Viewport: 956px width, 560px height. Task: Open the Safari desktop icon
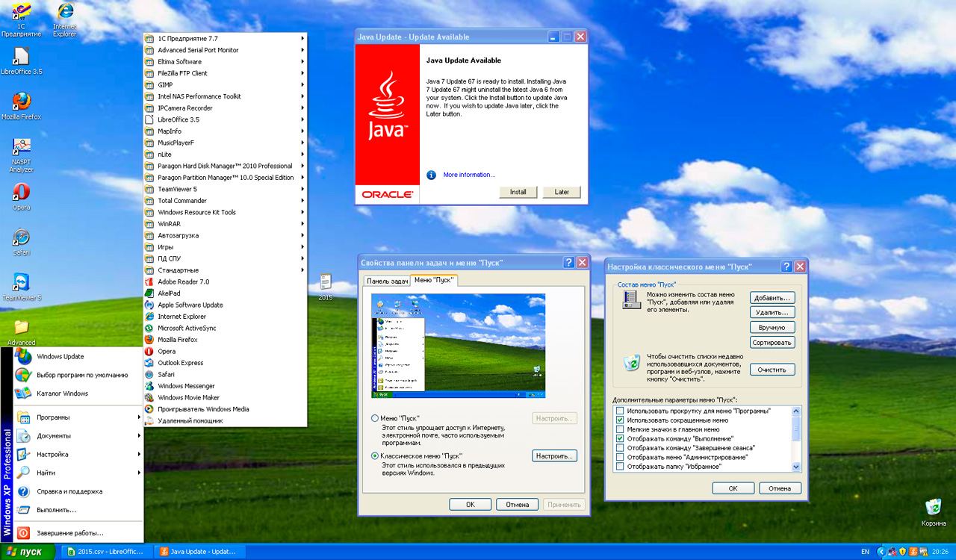tap(22, 237)
